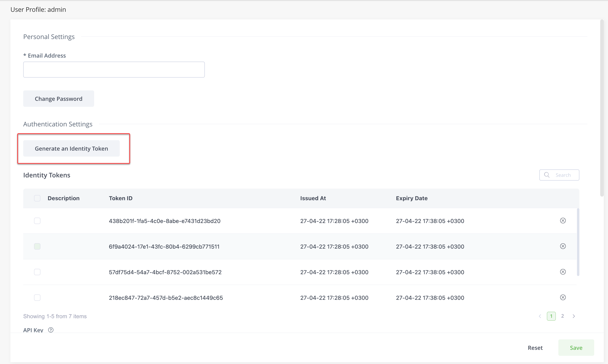Check the checkbox for token 438b201f
This screenshot has width=608, height=364.
[37, 221]
